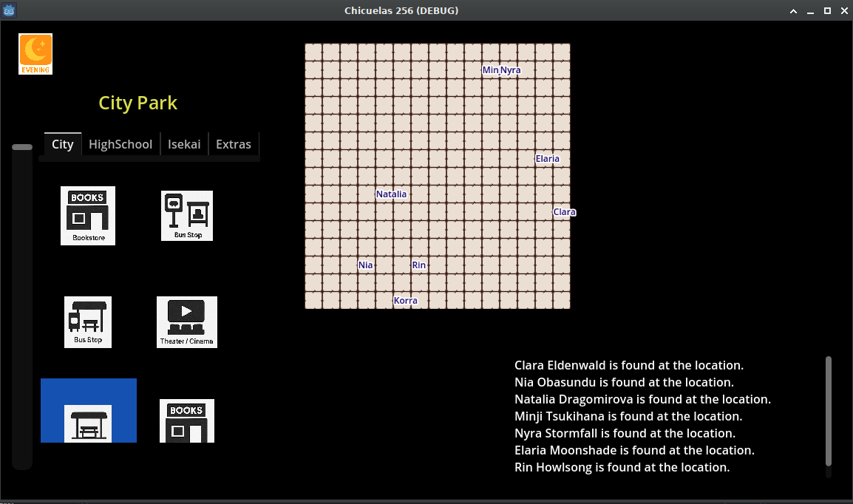853x504 pixels.
Task: Select Min on the map grid
Action: (490, 69)
